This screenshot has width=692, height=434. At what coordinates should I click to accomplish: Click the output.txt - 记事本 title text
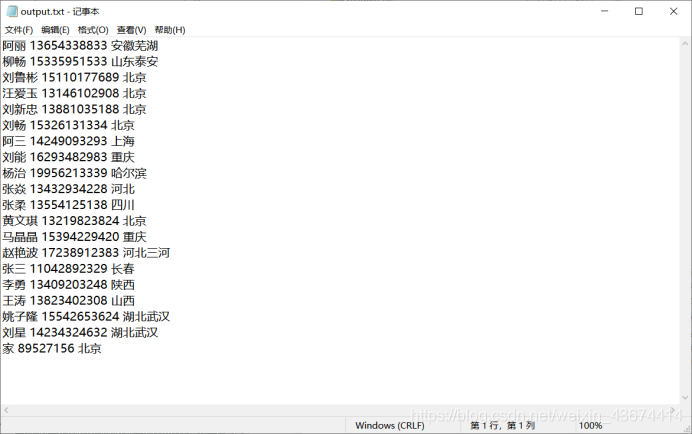point(60,11)
